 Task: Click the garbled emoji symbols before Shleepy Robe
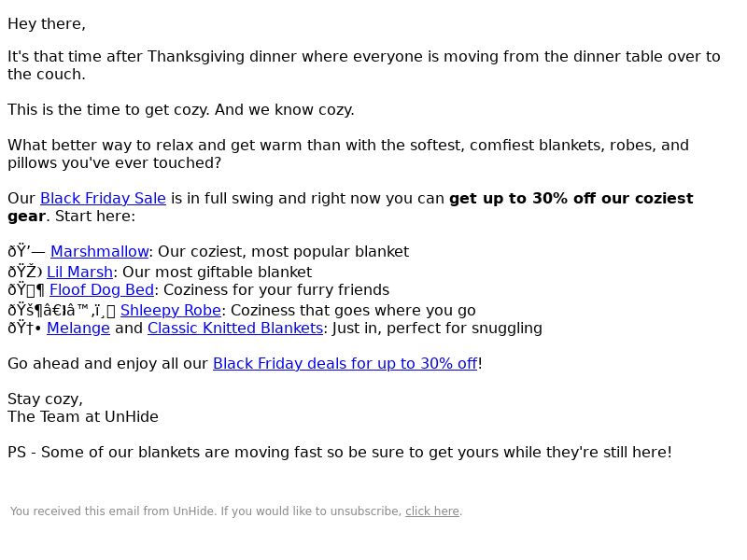pyautogui.click(x=61, y=311)
